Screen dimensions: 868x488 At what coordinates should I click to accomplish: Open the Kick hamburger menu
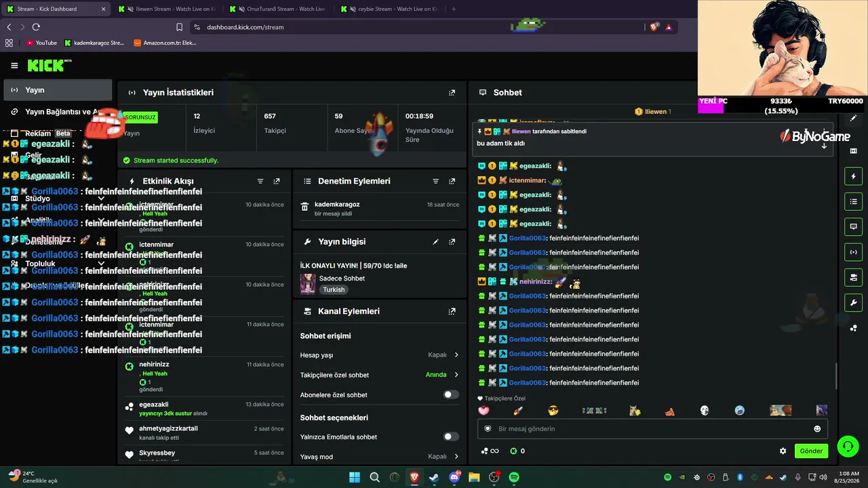coord(14,66)
